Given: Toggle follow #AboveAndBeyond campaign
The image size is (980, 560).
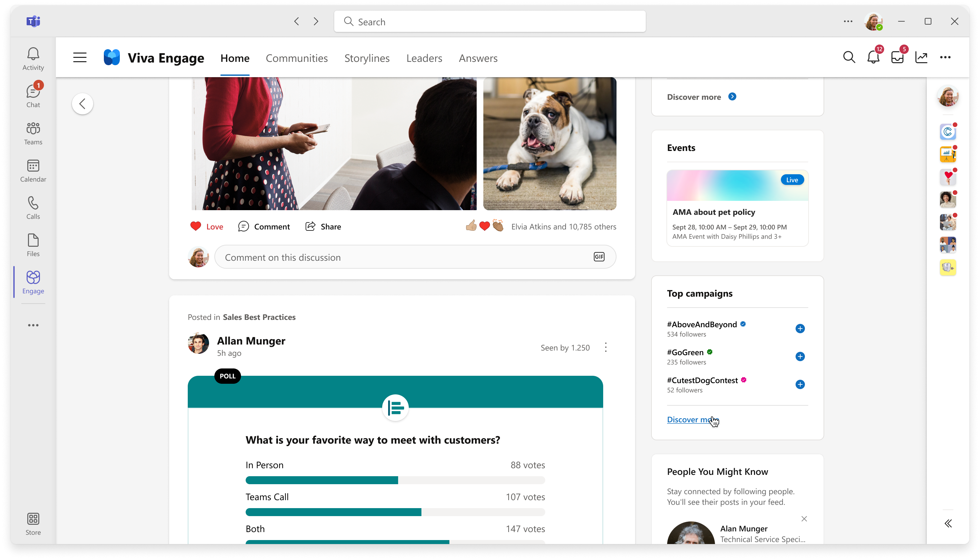Looking at the screenshot, I should (800, 328).
